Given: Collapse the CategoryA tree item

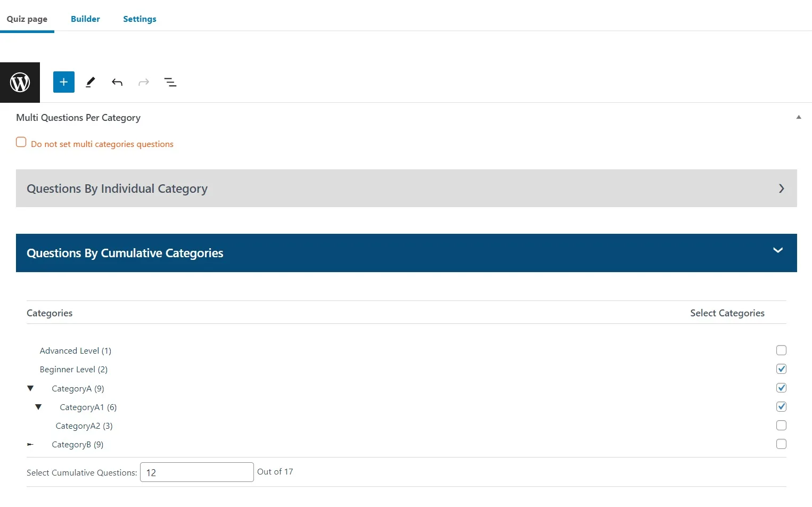Looking at the screenshot, I should 30,388.
